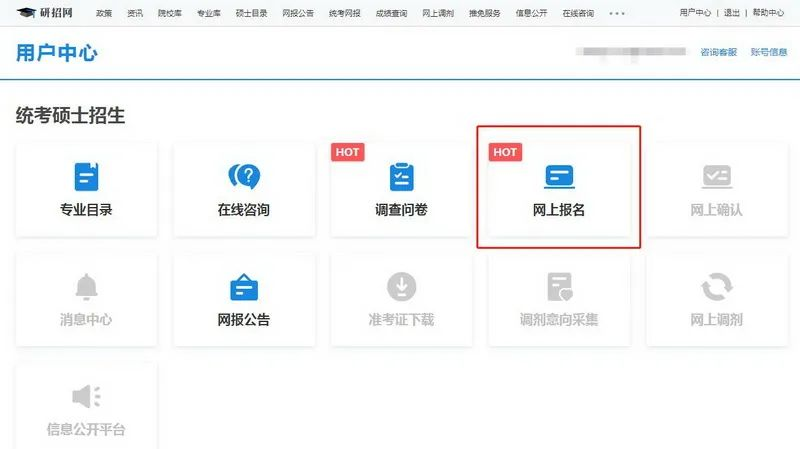Open the 信息公开平台 megaphone card

pyautogui.click(x=86, y=407)
